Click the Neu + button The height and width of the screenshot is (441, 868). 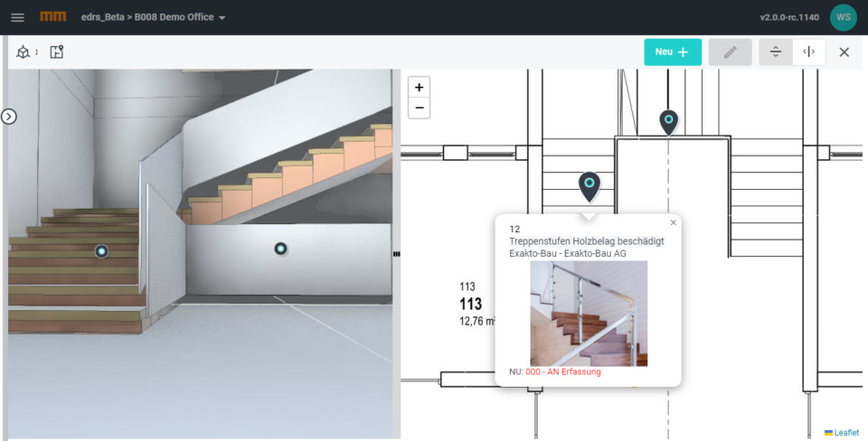[672, 52]
